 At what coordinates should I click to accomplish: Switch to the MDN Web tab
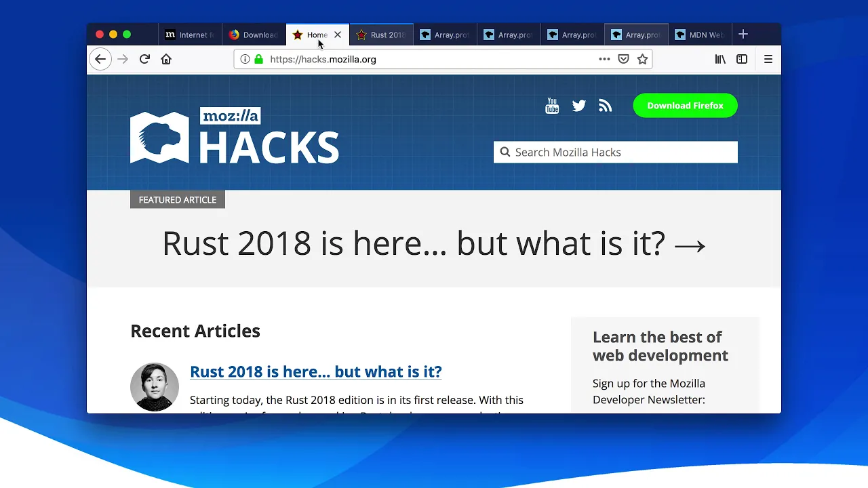tap(701, 35)
